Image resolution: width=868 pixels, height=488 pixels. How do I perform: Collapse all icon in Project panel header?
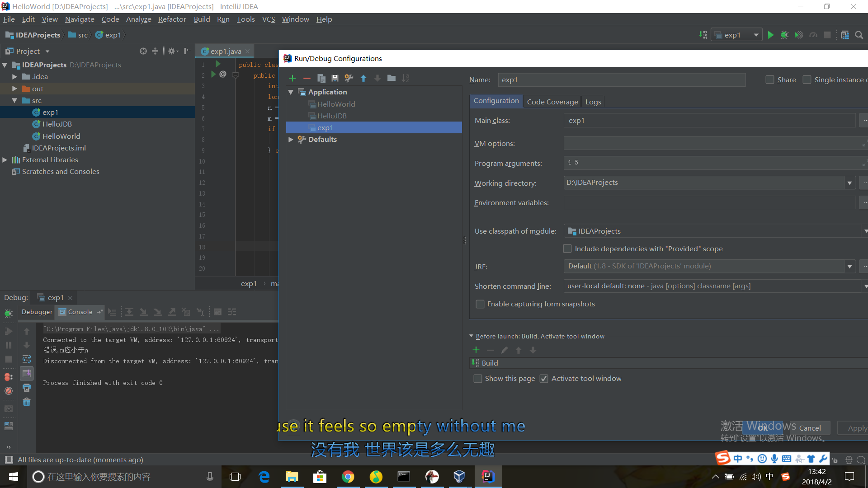[x=155, y=51]
